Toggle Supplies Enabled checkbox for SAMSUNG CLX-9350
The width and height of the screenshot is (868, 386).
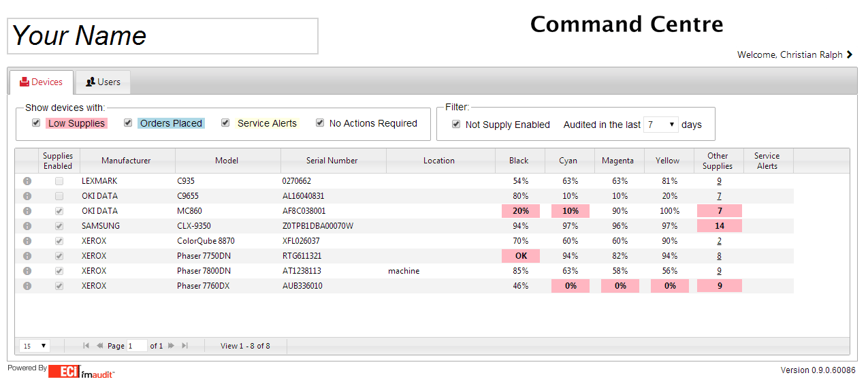pyautogui.click(x=59, y=226)
